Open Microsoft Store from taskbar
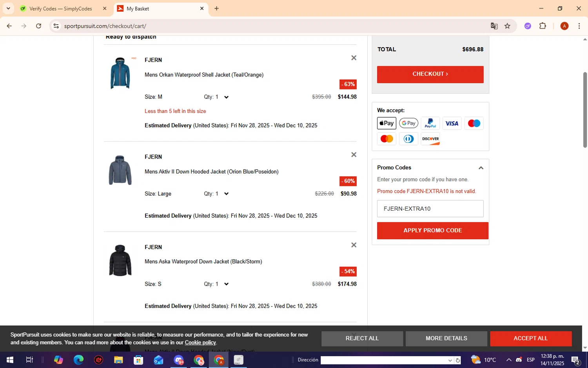 (x=138, y=360)
